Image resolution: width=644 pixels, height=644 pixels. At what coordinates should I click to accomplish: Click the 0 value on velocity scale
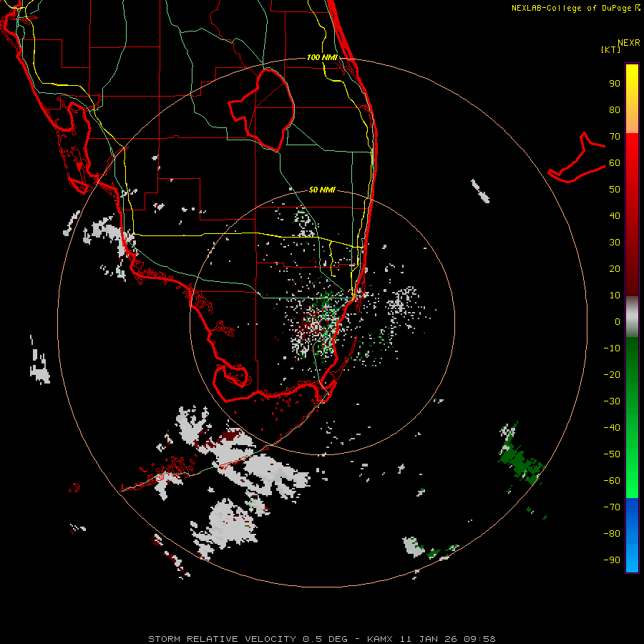(x=618, y=321)
